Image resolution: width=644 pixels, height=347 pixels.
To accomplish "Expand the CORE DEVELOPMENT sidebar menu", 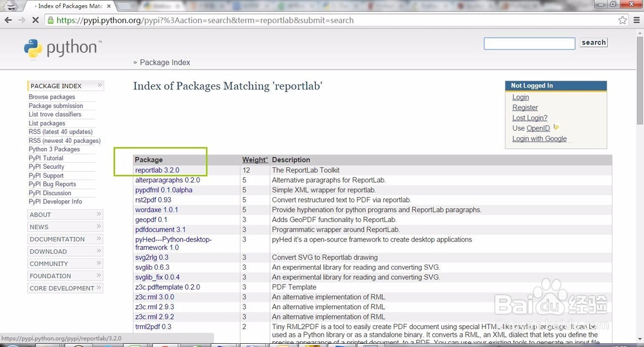I will (x=65, y=288).
